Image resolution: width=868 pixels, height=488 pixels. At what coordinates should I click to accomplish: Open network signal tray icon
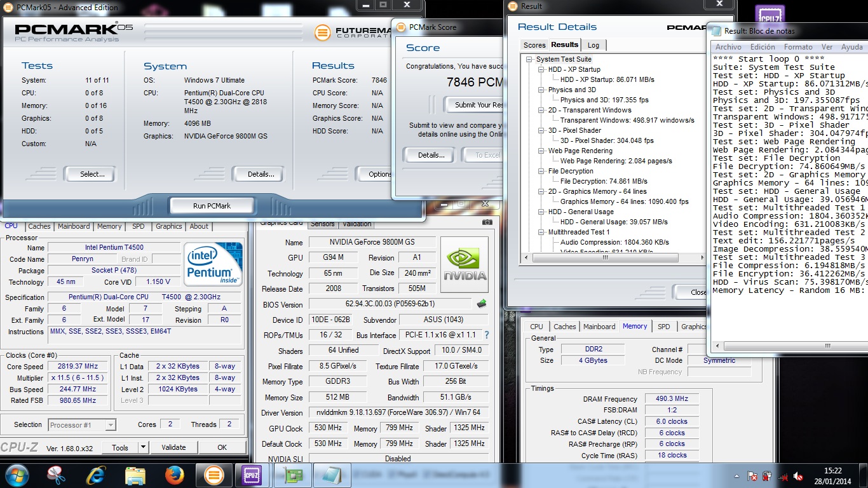pyautogui.click(x=783, y=475)
